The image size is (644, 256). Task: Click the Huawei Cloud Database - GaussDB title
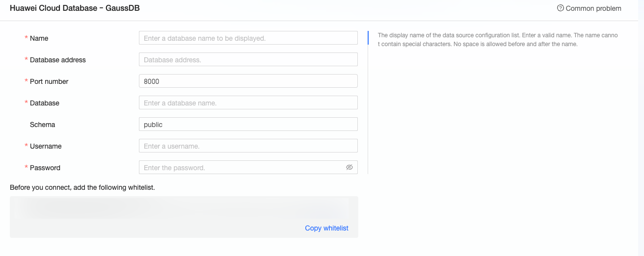[75, 8]
